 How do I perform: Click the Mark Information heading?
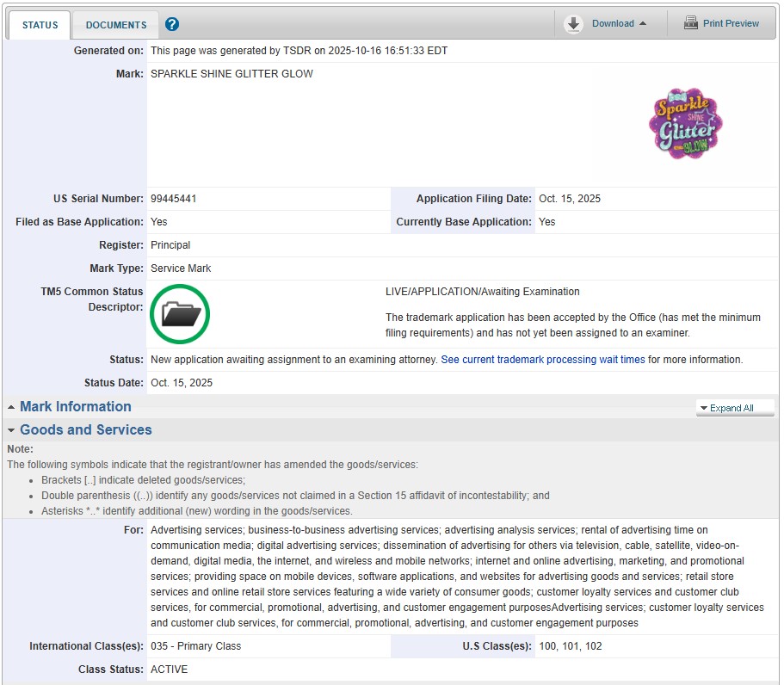76,406
